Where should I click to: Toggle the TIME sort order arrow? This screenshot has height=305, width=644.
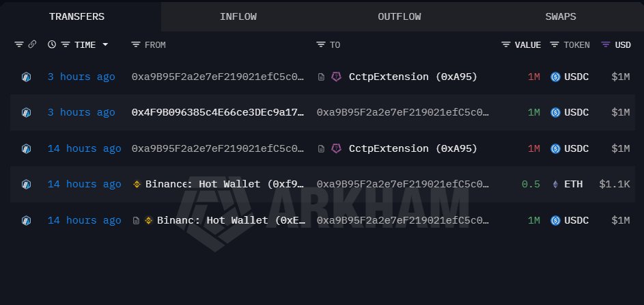(x=105, y=45)
